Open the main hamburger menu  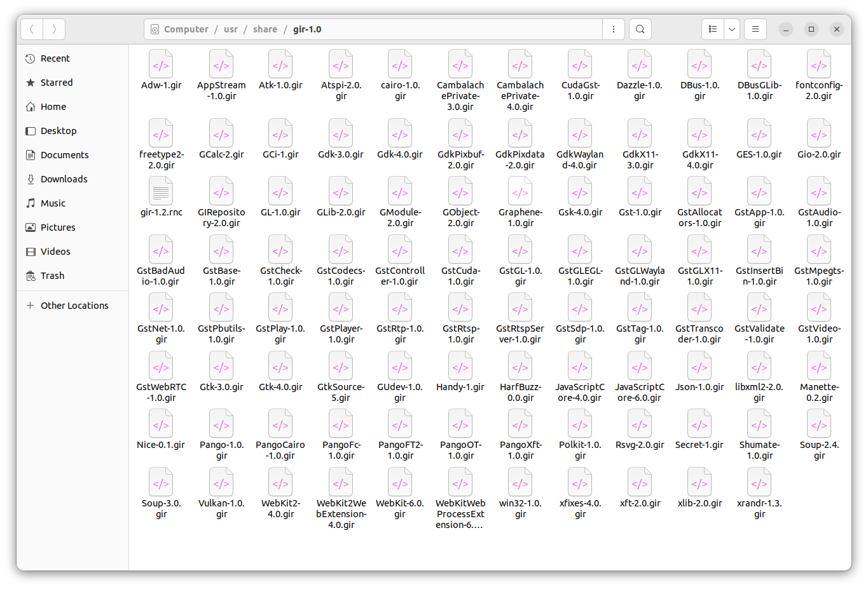tap(755, 29)
